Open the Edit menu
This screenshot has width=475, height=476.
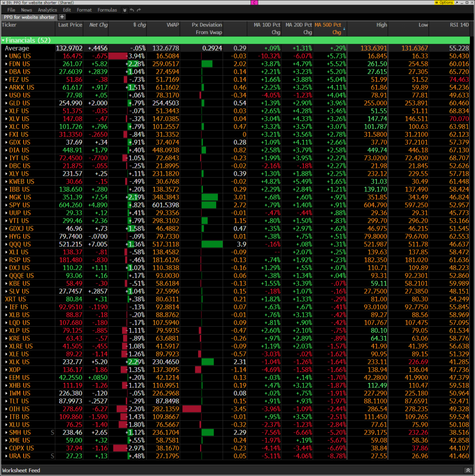coord(67,10)
